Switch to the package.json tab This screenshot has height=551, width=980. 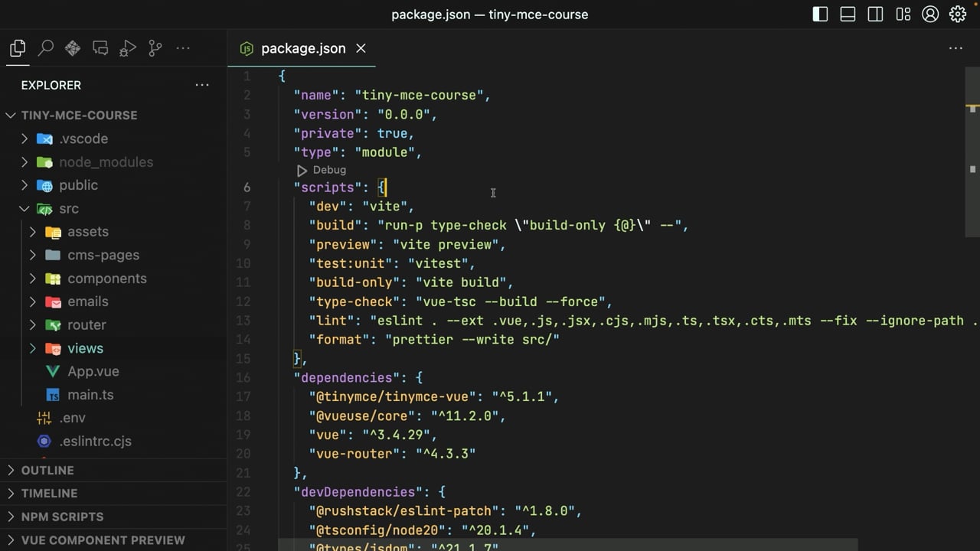(303, 48)
